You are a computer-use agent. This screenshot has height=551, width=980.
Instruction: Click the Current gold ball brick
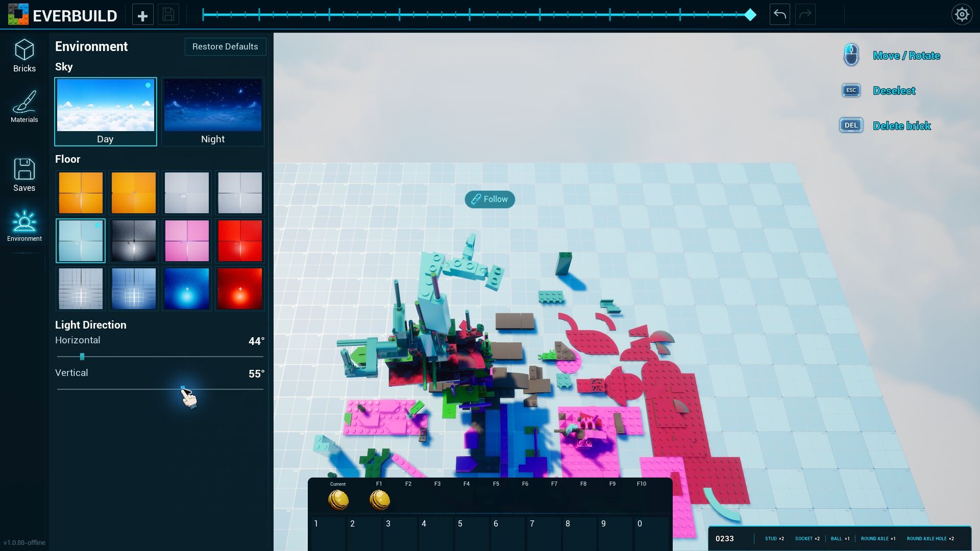click(338, 500)
